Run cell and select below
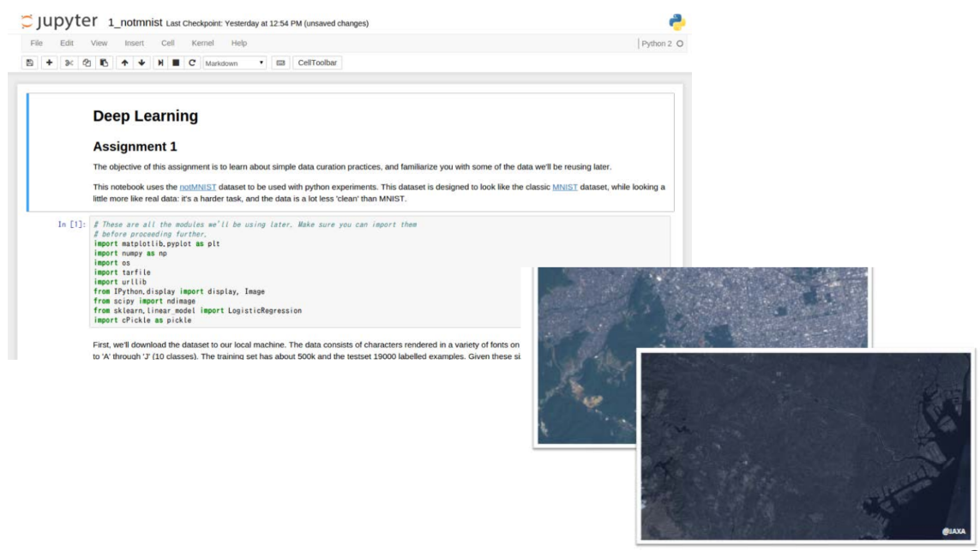 coord(160,63)
